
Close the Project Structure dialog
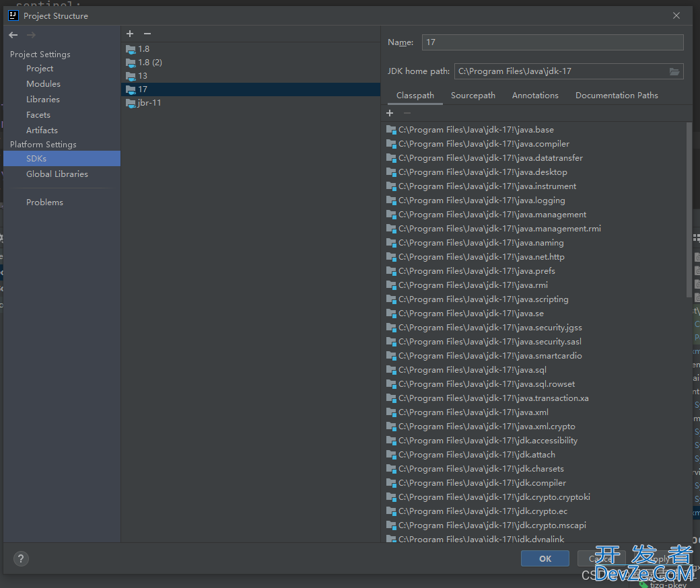tap(676, 15)
